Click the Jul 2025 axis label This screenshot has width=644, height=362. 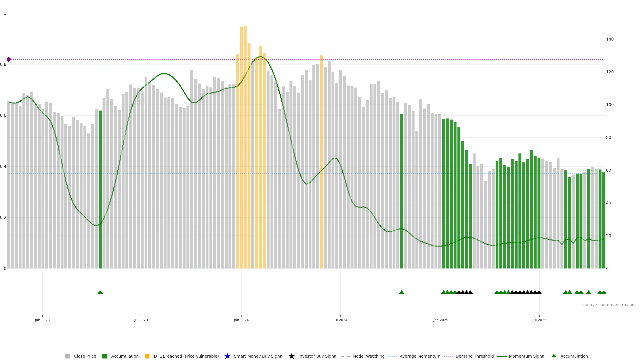click(539, 320)
